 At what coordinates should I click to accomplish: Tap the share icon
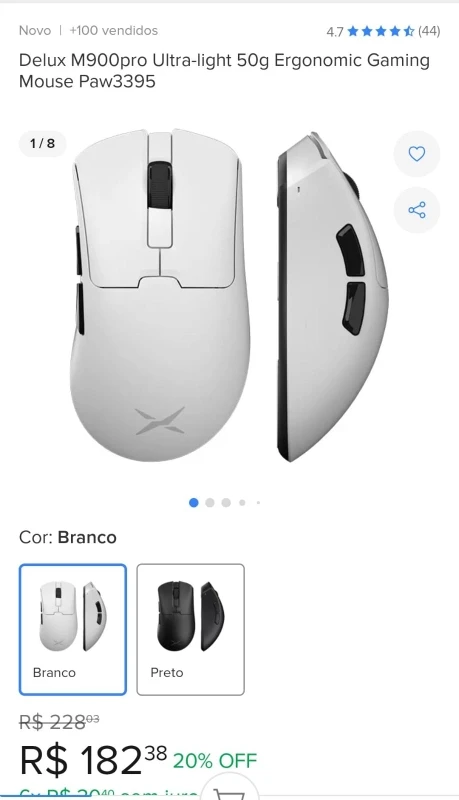coord(417,210)
